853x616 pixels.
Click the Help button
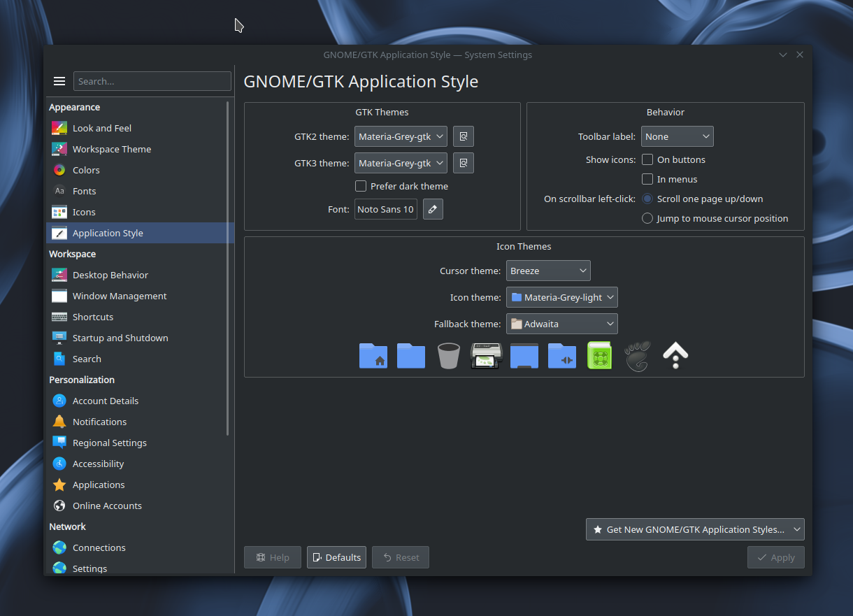click(273, 557)
